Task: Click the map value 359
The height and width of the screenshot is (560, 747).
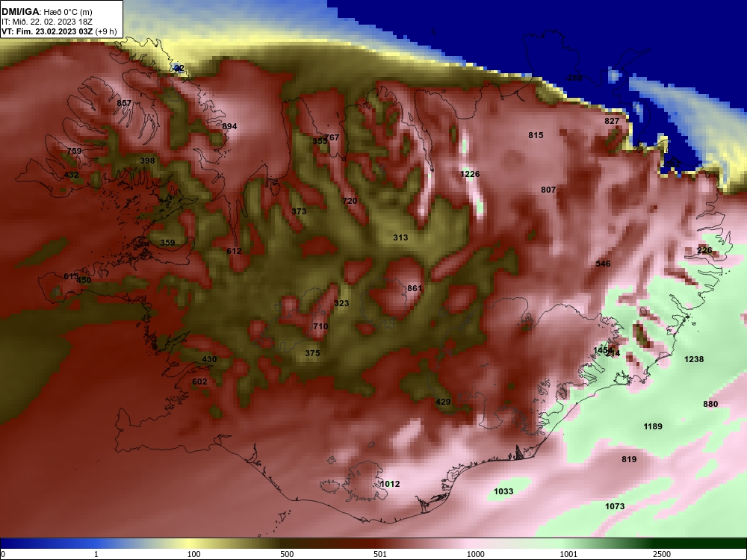Action: 167,243
